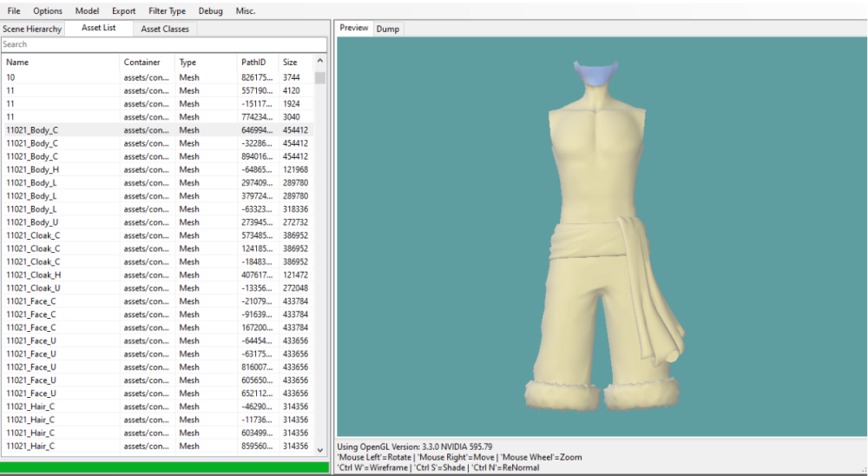
Task: Select 11021_Body_L with size 318336
Action: [157, 209]
